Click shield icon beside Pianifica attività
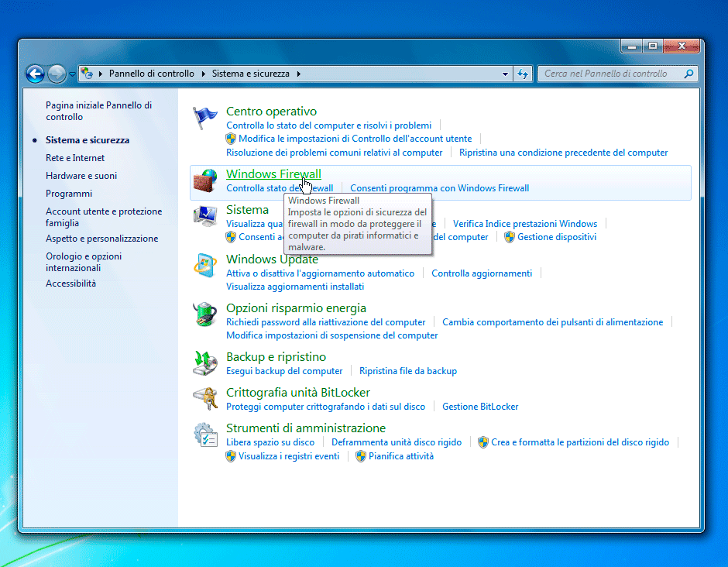The width and height of the screenshot is (728, 567). 361,456
